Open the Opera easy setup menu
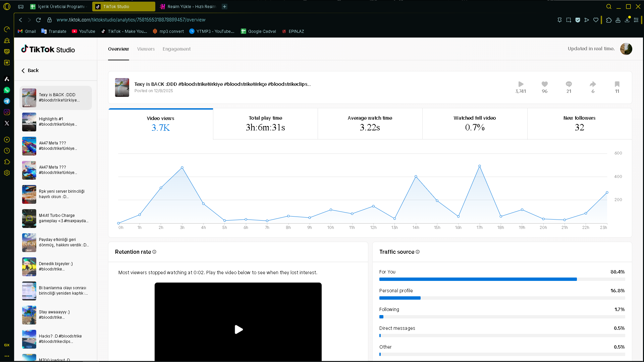The image size is (644, 362). 636,20
